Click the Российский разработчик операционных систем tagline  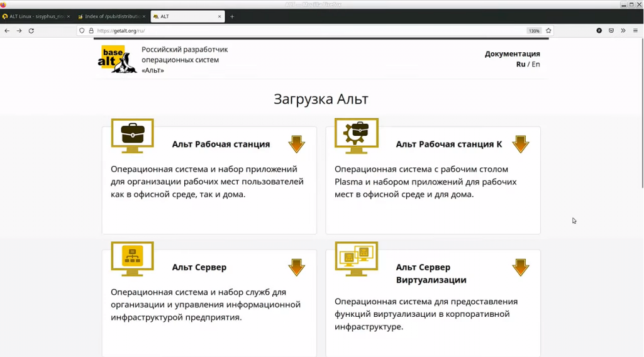(x=184, y=60)
